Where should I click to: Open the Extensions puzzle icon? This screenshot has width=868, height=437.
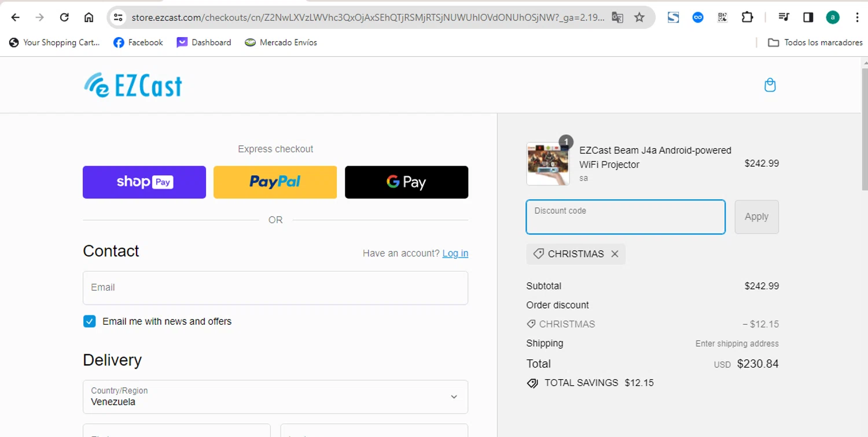[747, 17]
